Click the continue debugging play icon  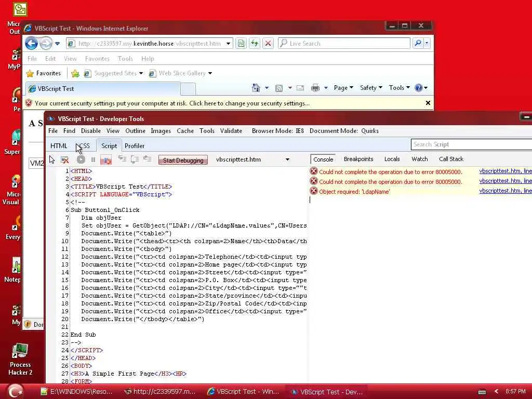pos(81,159)
